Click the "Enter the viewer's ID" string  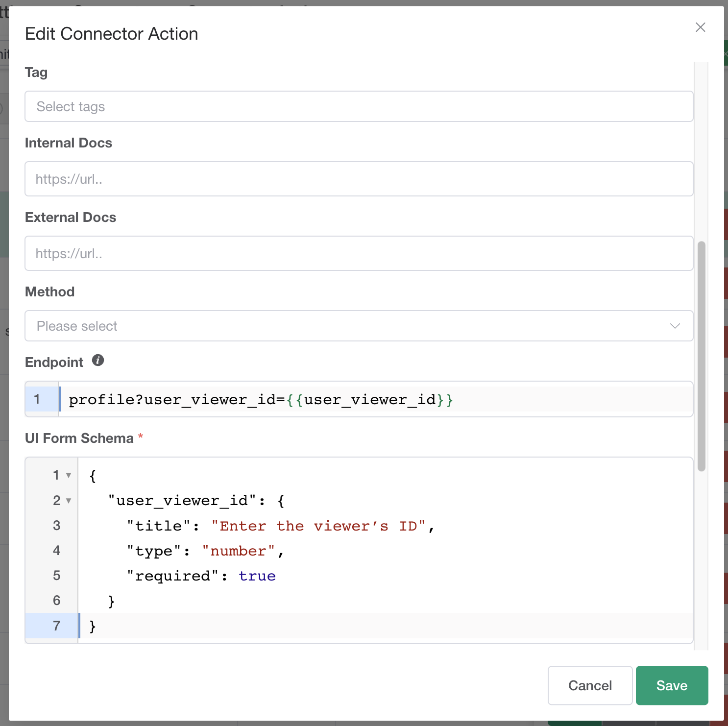pos(318,526)
